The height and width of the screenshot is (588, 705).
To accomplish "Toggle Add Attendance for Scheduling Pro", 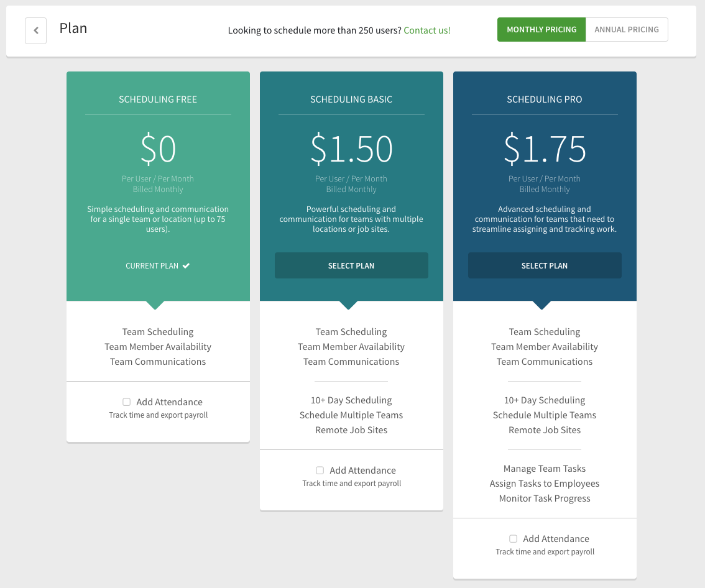I will 513,539.
